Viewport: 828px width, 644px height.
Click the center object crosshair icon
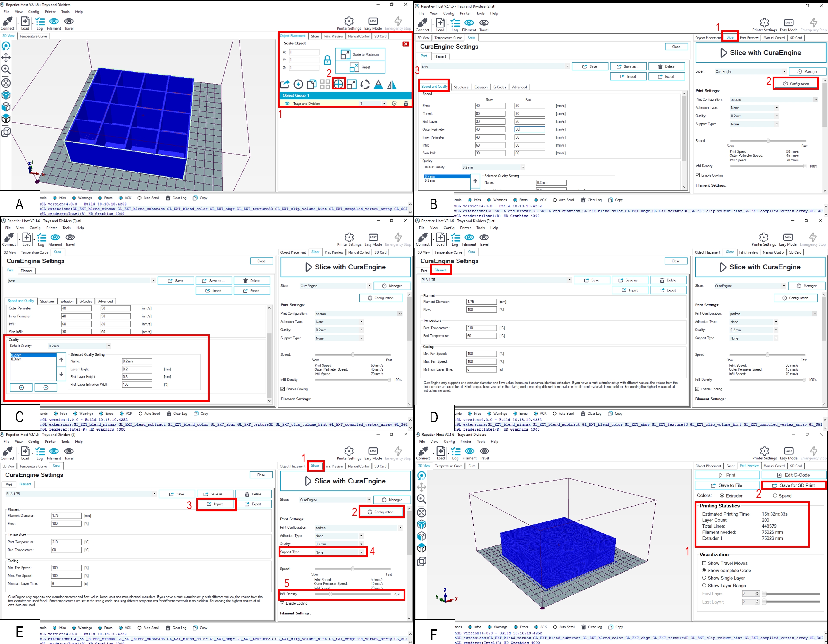[x=339, y=84]
